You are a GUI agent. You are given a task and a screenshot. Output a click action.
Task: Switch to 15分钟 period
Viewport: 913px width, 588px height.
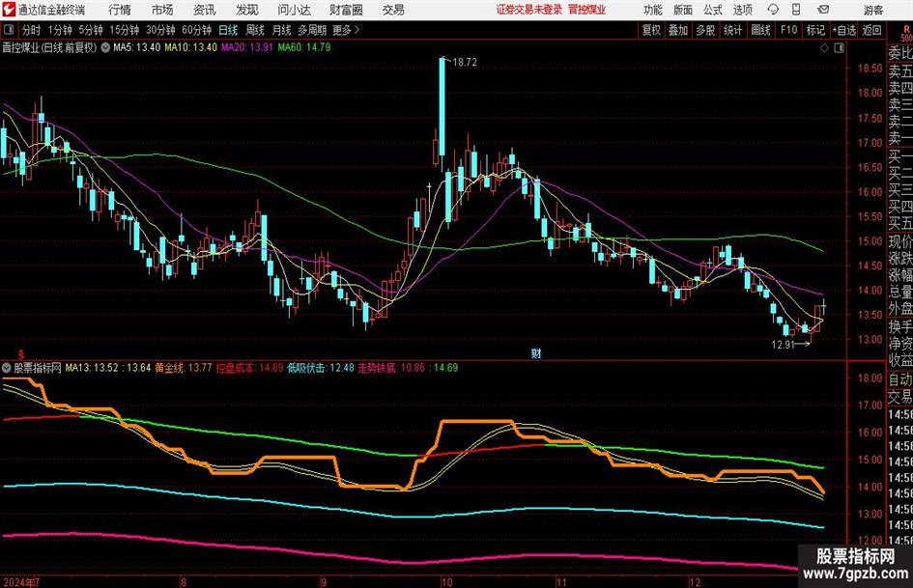click(124, 30)
